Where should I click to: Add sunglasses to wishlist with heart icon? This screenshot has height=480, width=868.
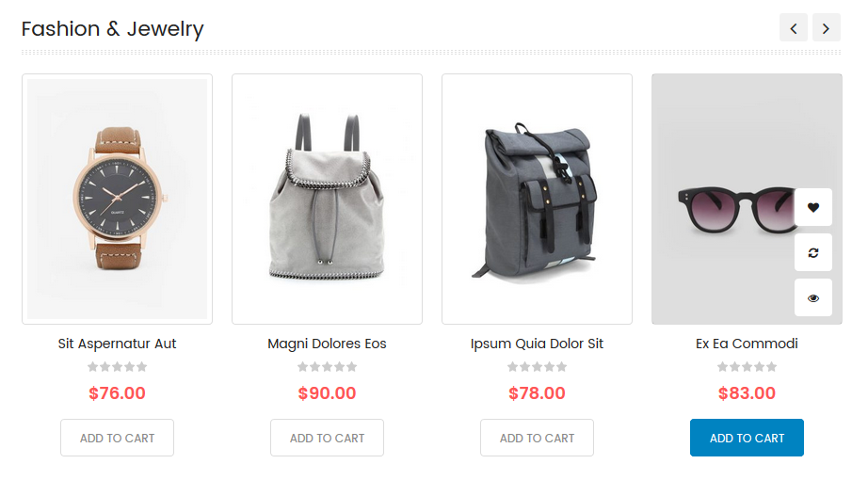[x=812, y=207]
